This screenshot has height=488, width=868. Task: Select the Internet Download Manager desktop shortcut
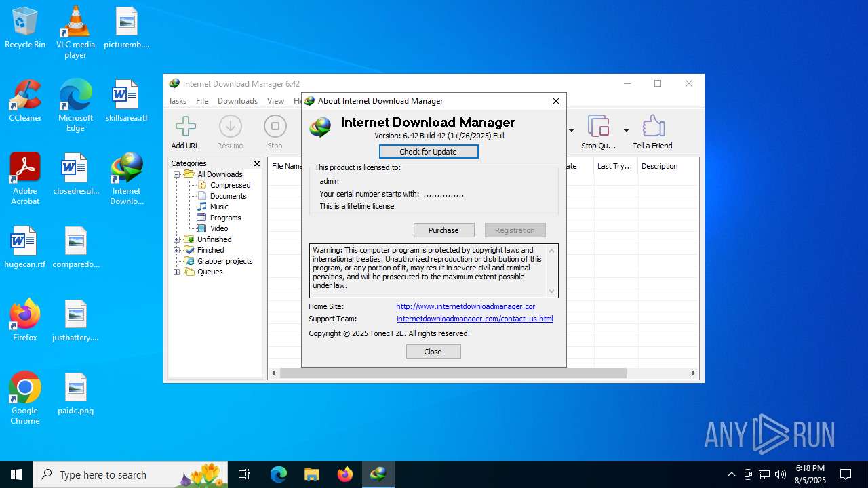click(x=126, y=179)
